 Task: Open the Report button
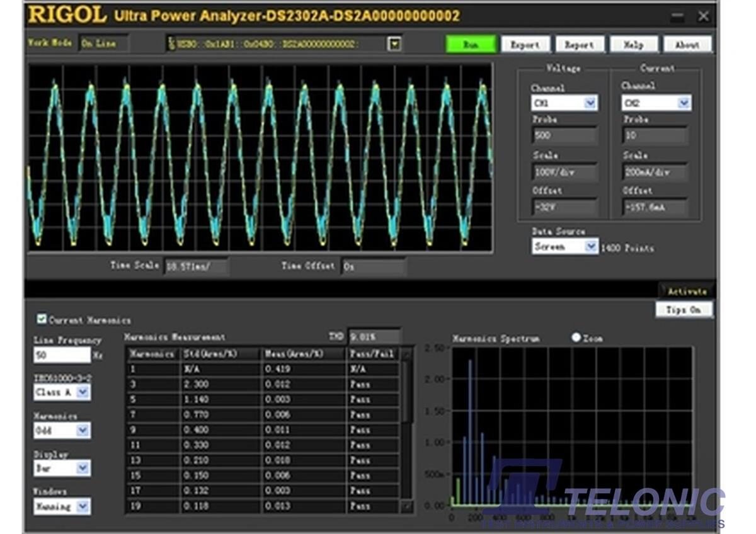[x=580, y=45]
